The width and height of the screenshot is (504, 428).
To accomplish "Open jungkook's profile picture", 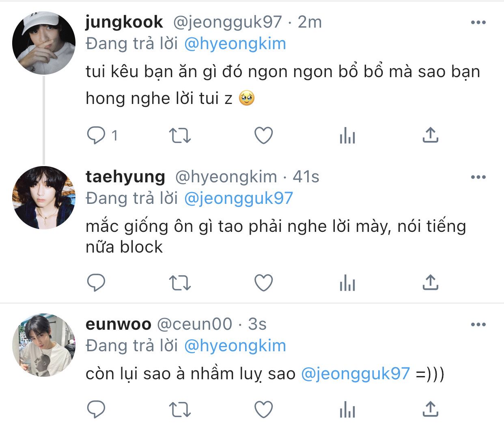I will (44, 43).
